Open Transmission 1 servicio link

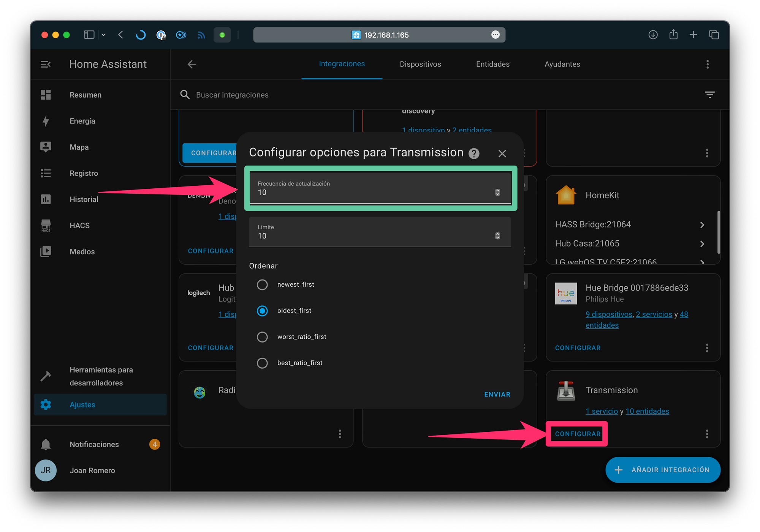tap(602, 411)
